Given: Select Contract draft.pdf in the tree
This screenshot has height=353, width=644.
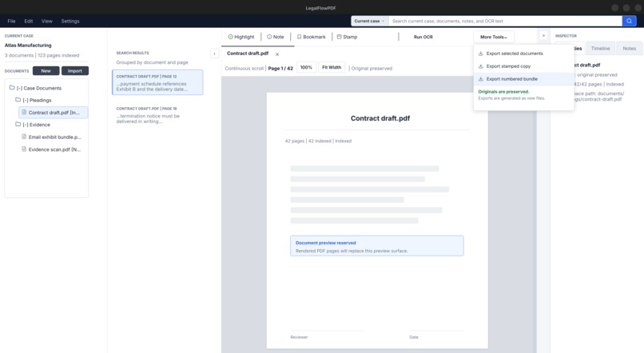Looking at the screenshot, I should tap(54, 113).
